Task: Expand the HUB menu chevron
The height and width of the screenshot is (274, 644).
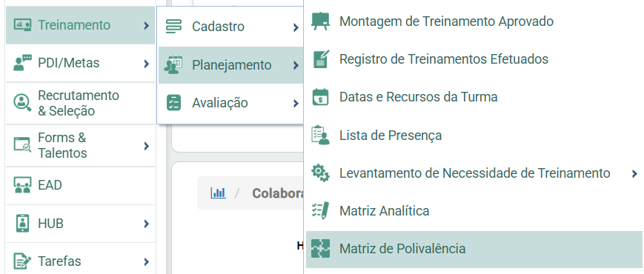Action: [147, 224]
